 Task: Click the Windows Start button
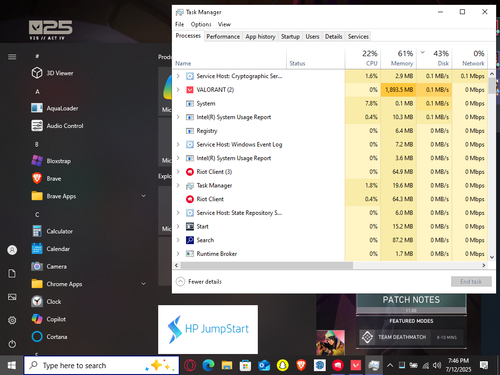point(12,366)
